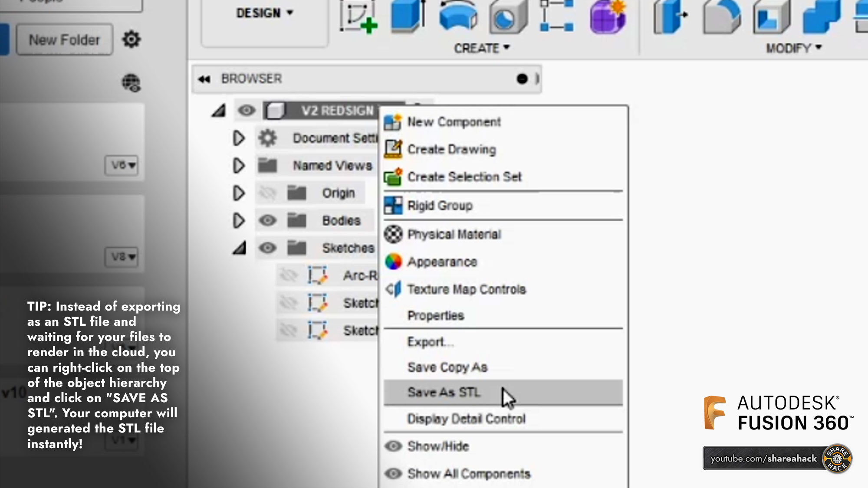Image resolution: width=868 pixels, height=488 pixels.
Task: Toggle visibility of Sketches folder
Action: pyautogui.click(x=267, y=247)
